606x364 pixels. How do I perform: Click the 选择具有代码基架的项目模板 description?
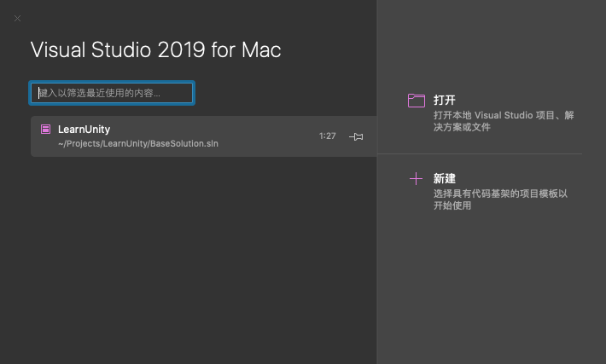500,199
